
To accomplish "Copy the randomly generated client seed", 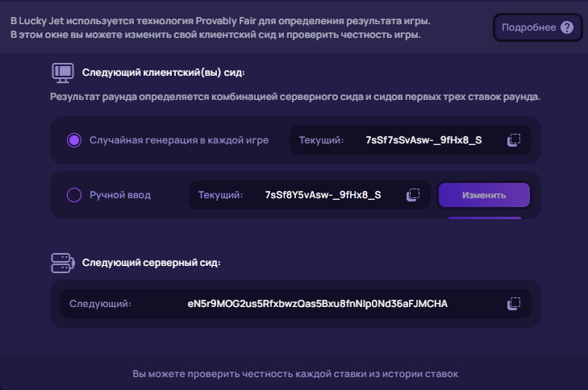I will 514,140.
